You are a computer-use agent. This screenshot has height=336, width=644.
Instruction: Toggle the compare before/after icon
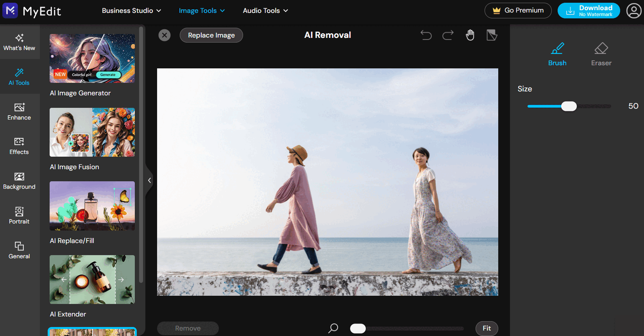point(492,35)
